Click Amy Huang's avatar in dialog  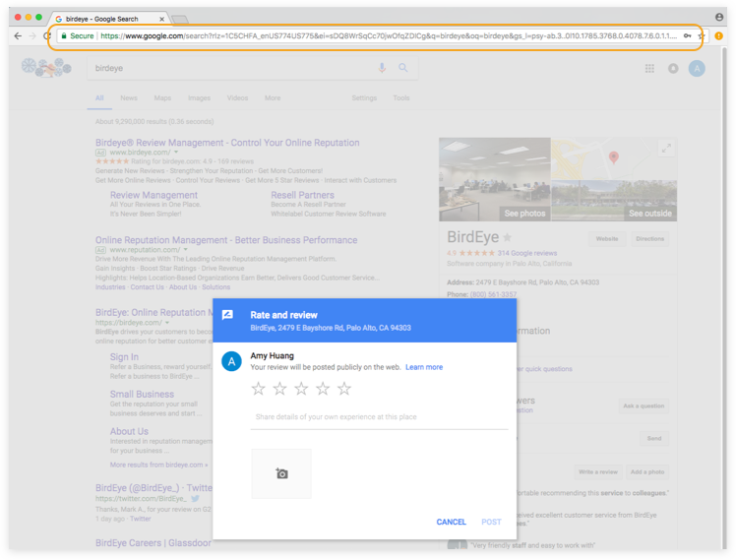pyautogui.click(x=231, y=361)
